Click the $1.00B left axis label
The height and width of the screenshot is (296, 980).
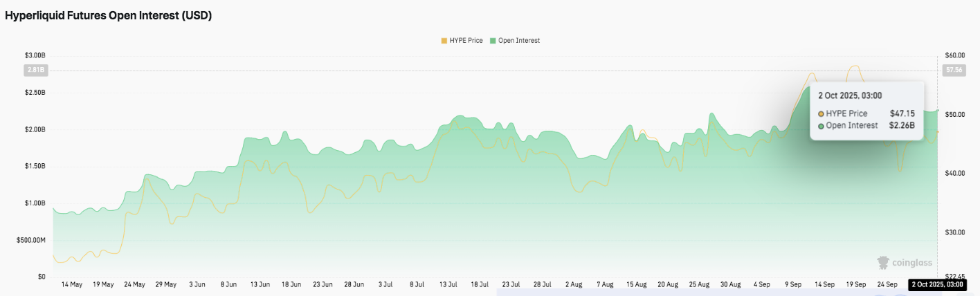[35, 203]
